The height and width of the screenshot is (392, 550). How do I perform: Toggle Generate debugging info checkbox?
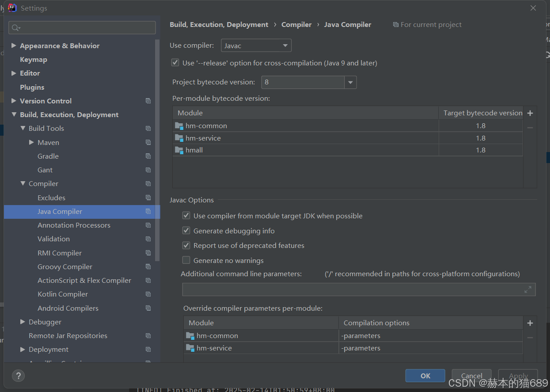186,231
